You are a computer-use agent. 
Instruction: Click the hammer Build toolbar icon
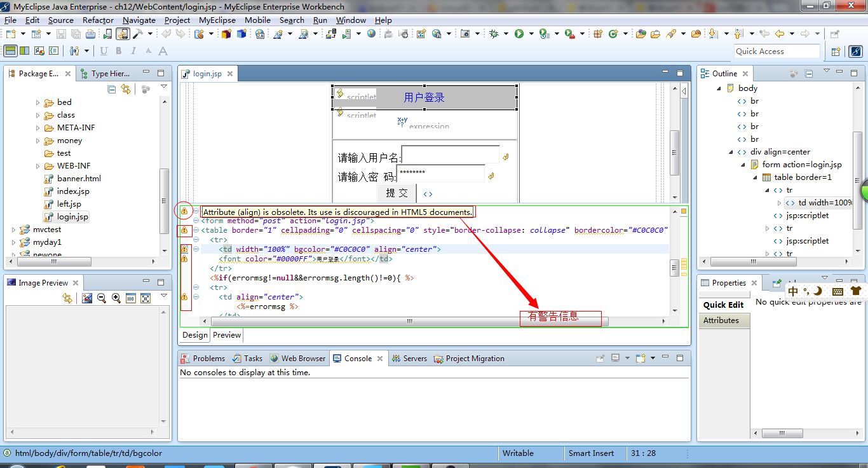(137, 34)
